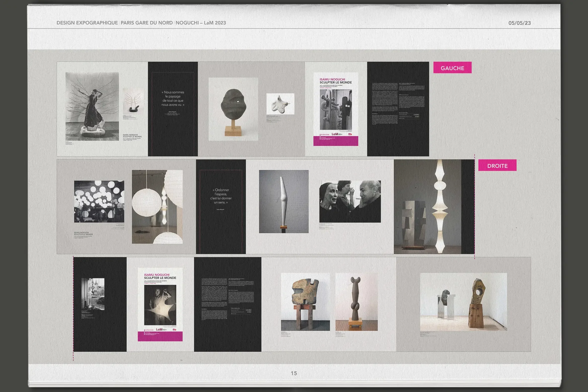Click PARIS GARE DU NORD header text
588x392 pixels.
click(x=147, y=23)
